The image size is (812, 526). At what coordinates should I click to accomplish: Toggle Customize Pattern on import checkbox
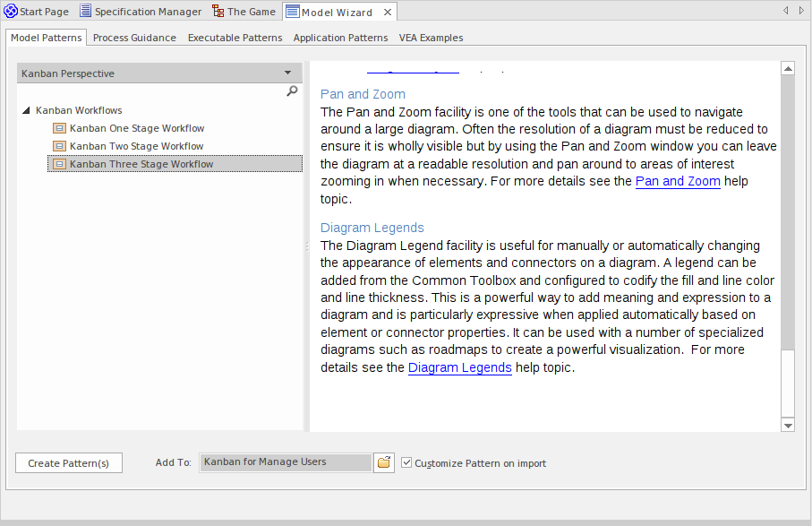[x=407, y=462]
